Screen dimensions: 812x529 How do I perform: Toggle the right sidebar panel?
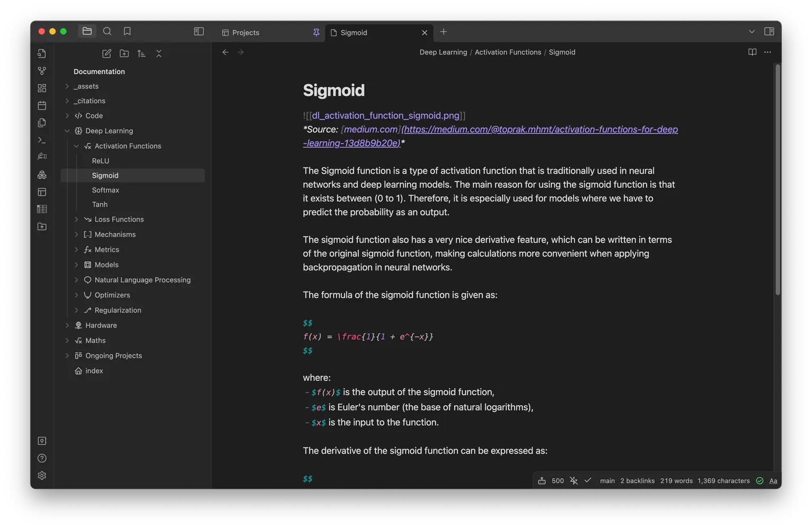pyautogui.click(x=769, y=31)
